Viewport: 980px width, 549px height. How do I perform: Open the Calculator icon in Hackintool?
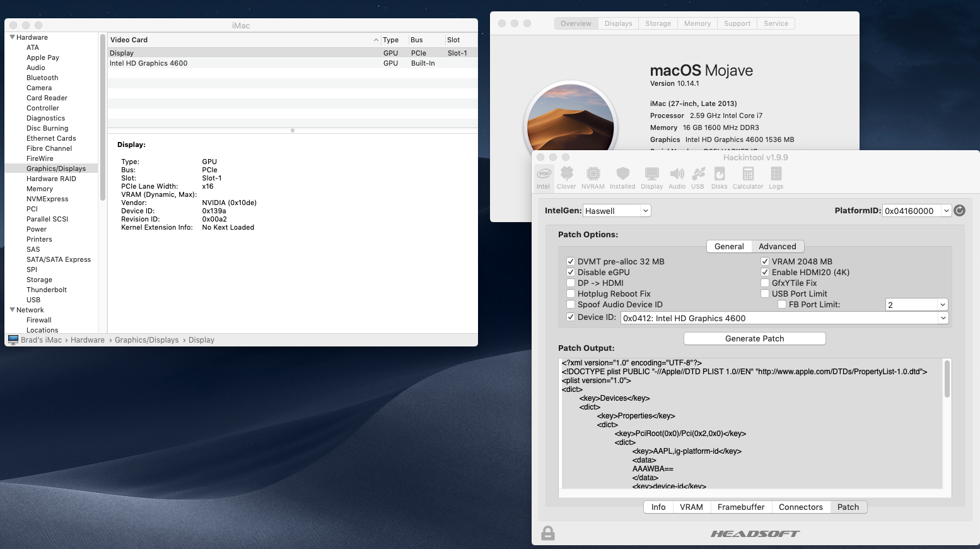pyautogui.click(x=748, y=178)
